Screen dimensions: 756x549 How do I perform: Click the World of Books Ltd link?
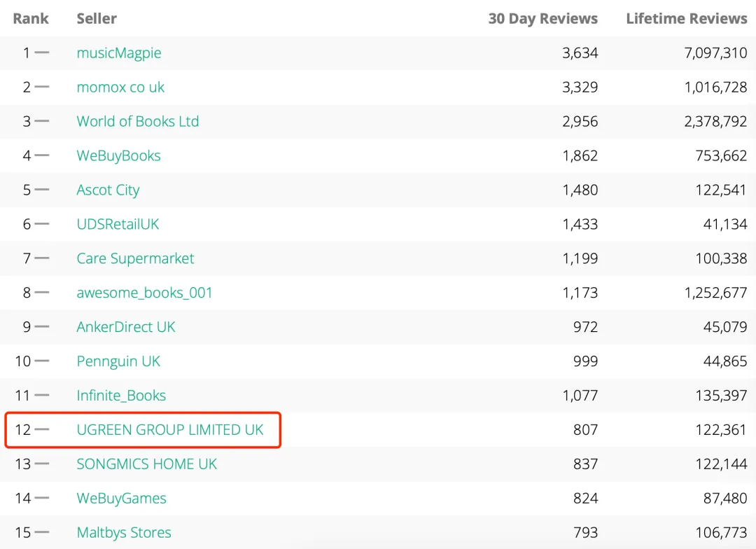coord(138,122)
